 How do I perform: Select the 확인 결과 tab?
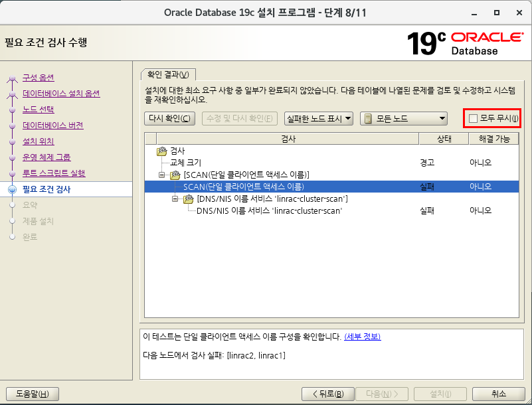click(168, 74)
